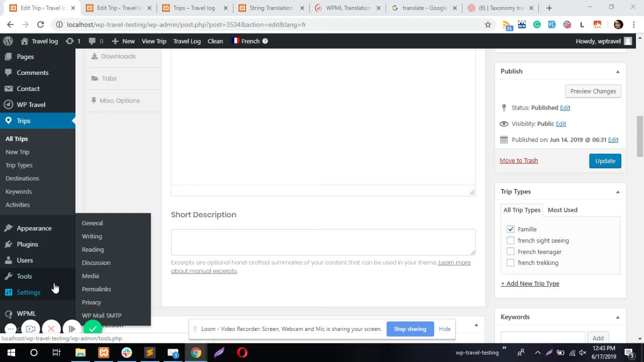The width and height of the screenshot is (644, 362).
Task: Click the French flag language switcher
Action: [x=246, y=41]
